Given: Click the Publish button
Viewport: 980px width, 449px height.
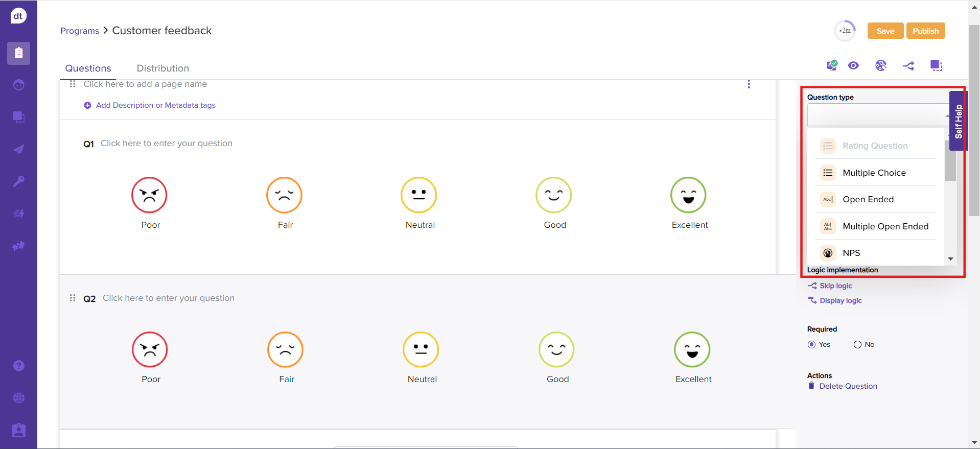Looking at the screenshot, I should 925,31.
